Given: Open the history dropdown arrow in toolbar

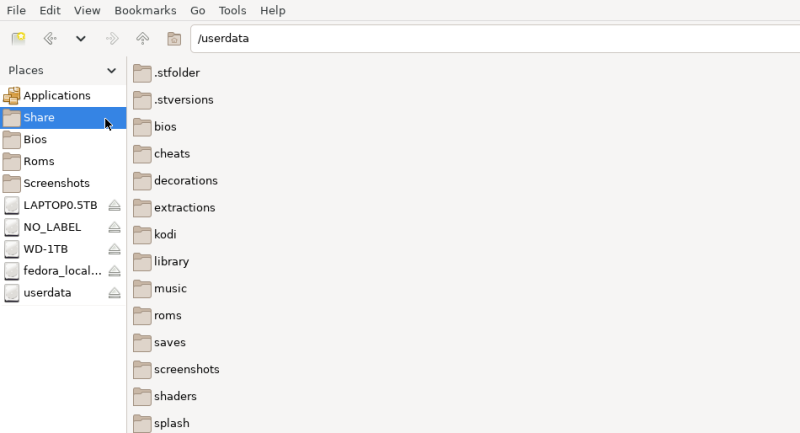Looking at the screenshot, I should point(81,39).
